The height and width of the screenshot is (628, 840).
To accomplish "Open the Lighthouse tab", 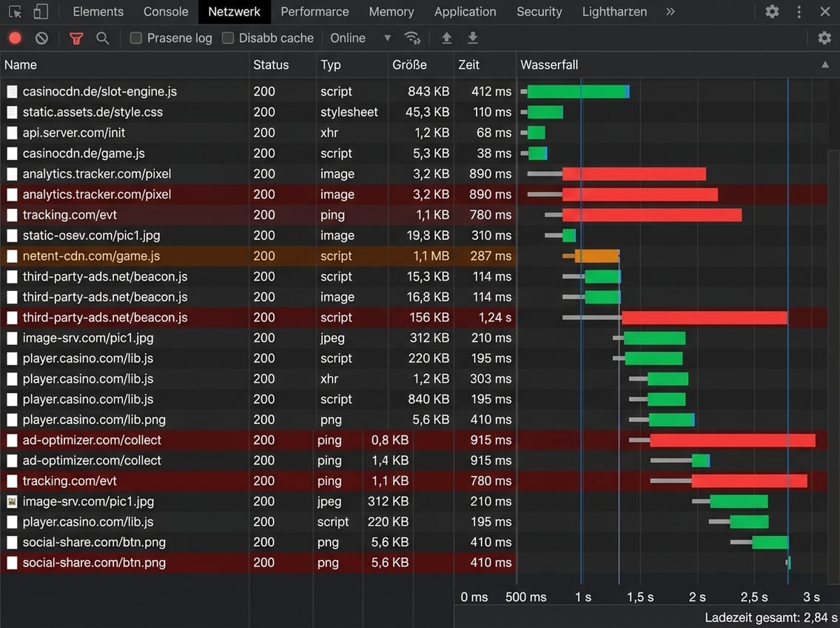I will pyautogui.click(x=614, y=11).
